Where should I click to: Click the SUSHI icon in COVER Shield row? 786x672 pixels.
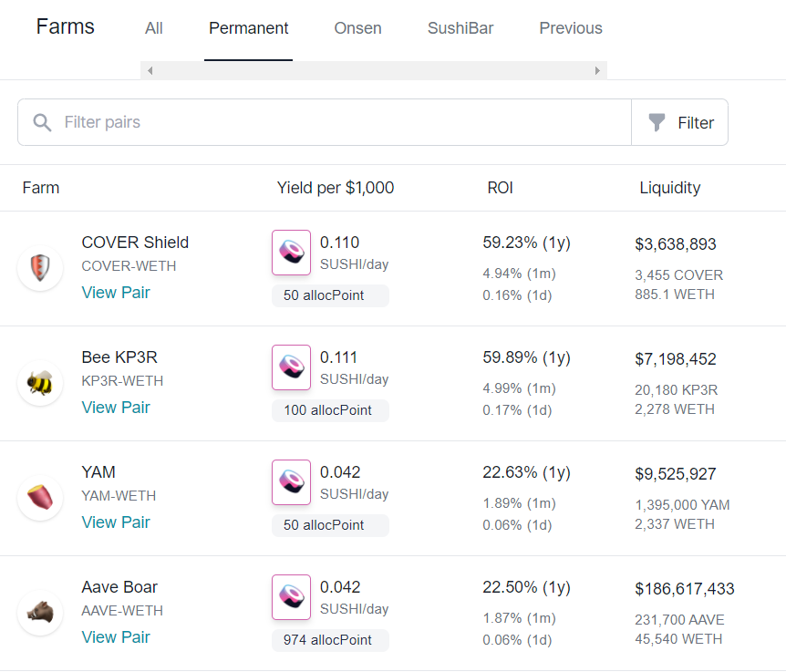coord(291,253)
